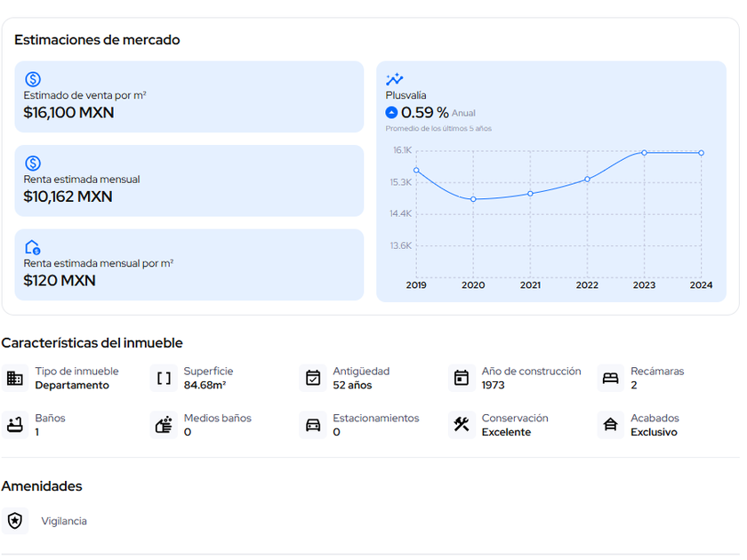Click the blue up-arrow beside 0.59 %

[x=391, y=113]
